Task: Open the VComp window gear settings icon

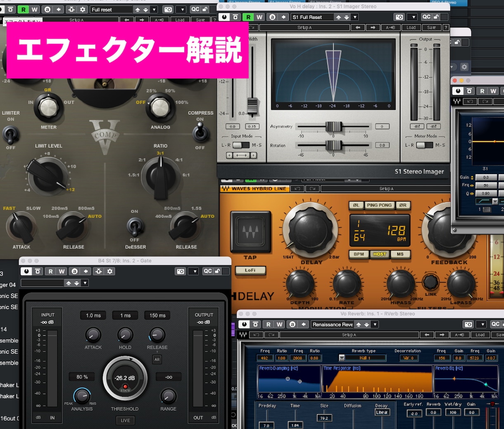Action: coord(83,9)
